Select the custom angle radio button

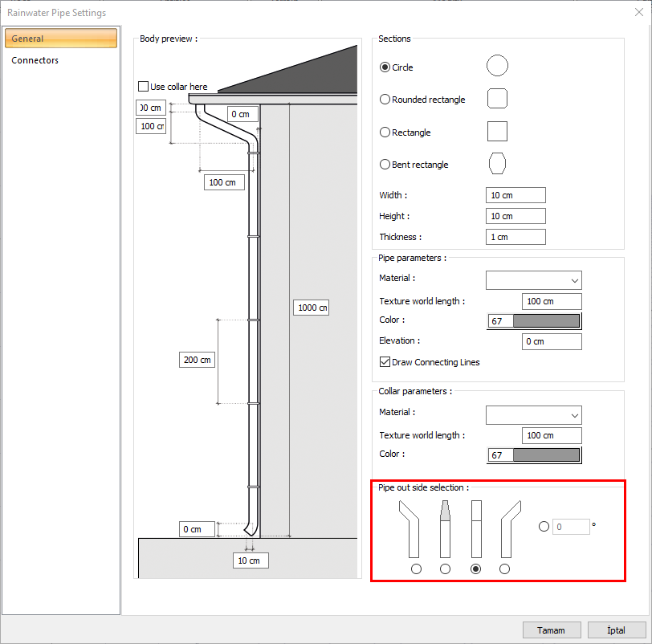pyautogui.click(x=544, y=526)
